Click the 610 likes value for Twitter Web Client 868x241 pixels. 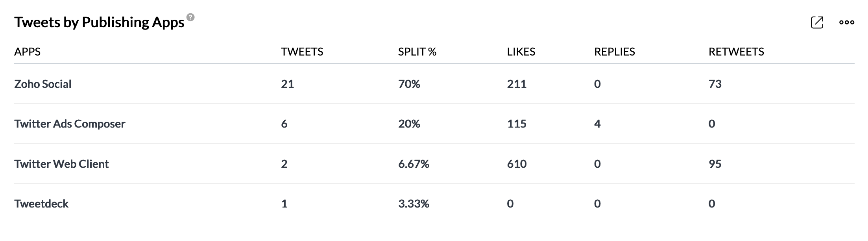[517, 164]
